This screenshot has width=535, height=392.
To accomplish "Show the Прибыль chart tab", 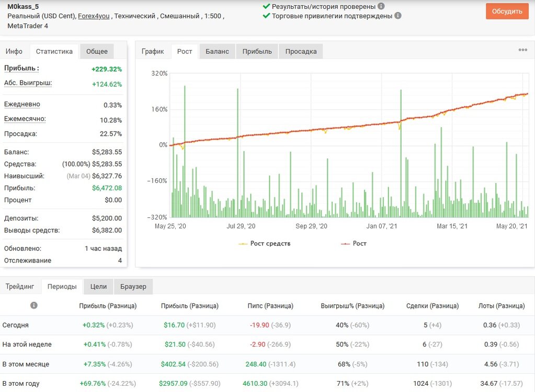I will (x=257, y=51).
